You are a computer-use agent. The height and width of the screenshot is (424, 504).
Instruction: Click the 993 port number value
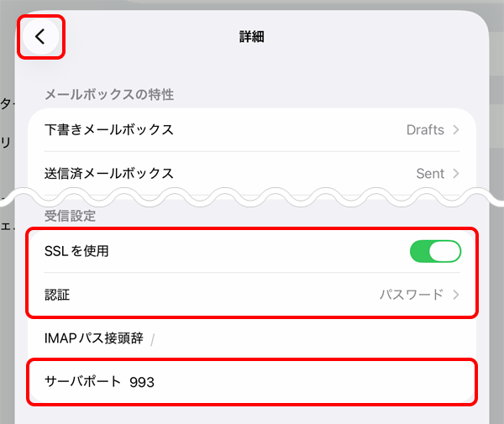point(142,382)
